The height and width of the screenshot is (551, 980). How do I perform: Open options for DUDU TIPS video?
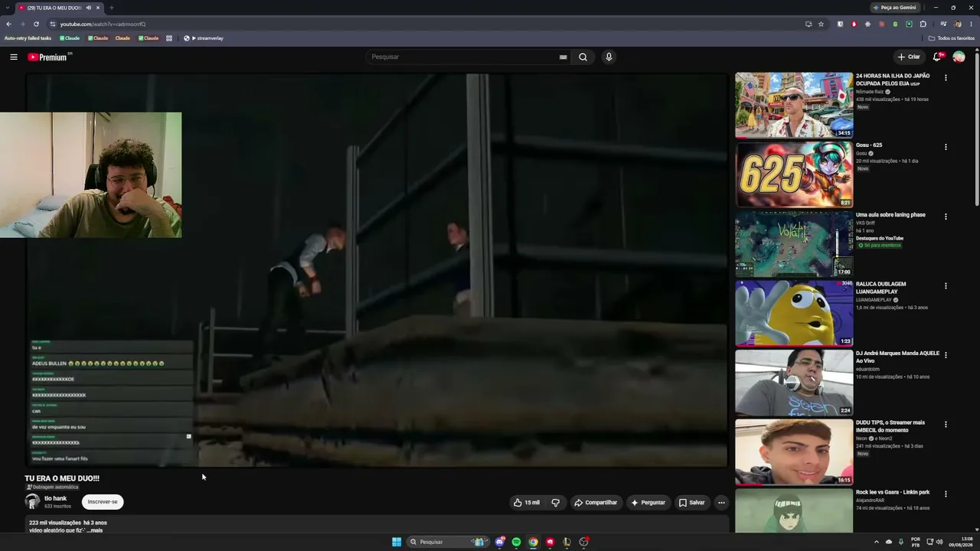946,425
